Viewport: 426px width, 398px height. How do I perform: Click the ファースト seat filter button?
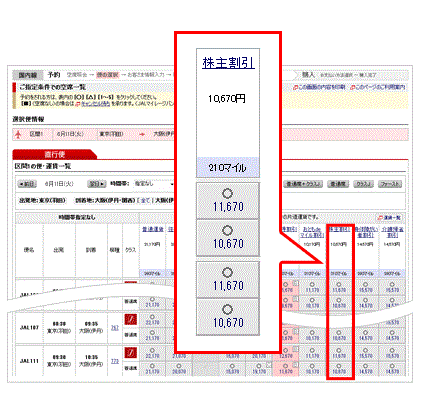click(390, 184)
